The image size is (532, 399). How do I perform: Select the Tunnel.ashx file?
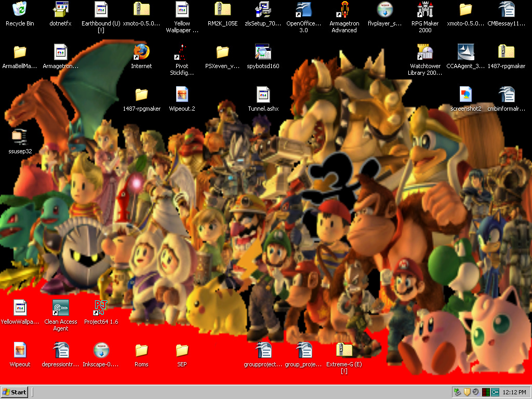click(x=263, y=95)
